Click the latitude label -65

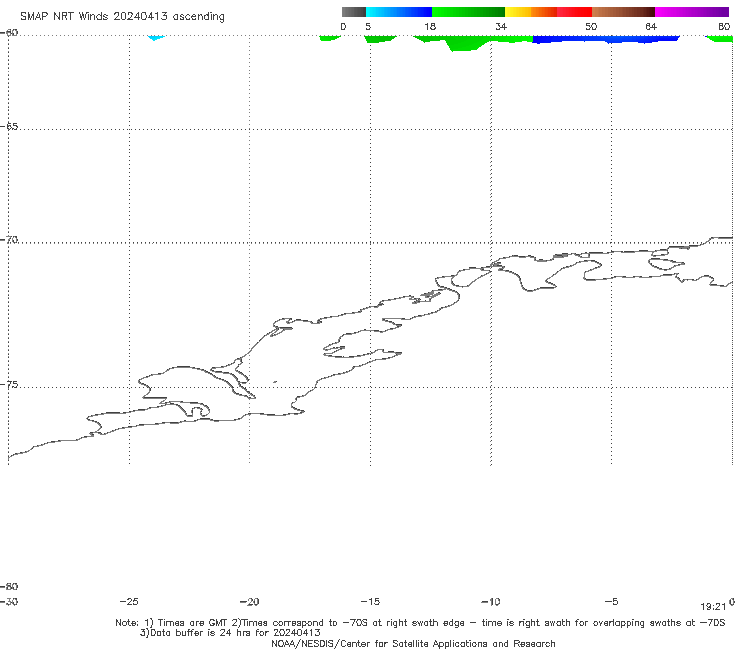[x=9, y=127]
